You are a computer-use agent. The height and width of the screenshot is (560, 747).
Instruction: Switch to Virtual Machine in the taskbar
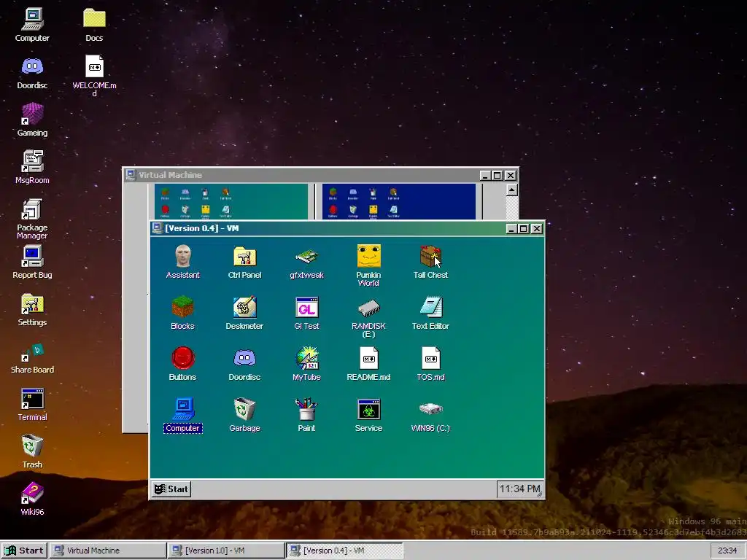pyautogui.click(x=108, y=551)
